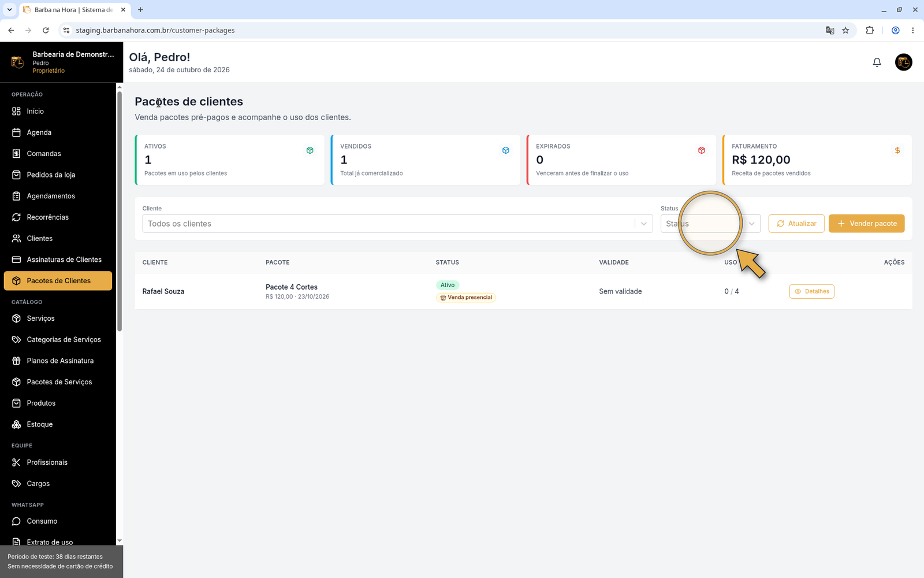Screen dimensions: 924x578
Task: Click the Ativos package icon
Action: [310, 150]
